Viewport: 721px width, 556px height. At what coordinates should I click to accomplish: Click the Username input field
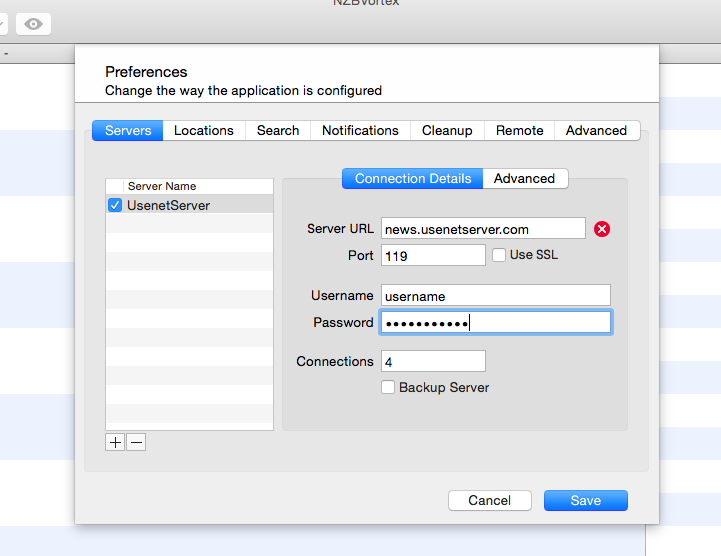tap(496, 295)
